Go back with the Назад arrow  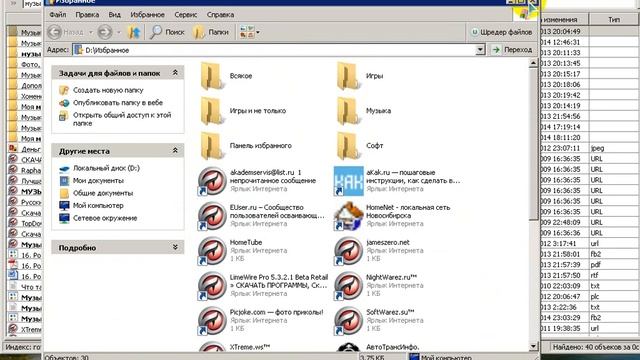tap(65, 32)
